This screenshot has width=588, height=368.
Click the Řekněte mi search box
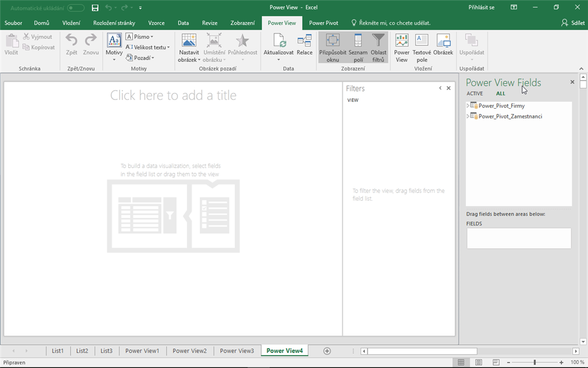click(390, 23)
